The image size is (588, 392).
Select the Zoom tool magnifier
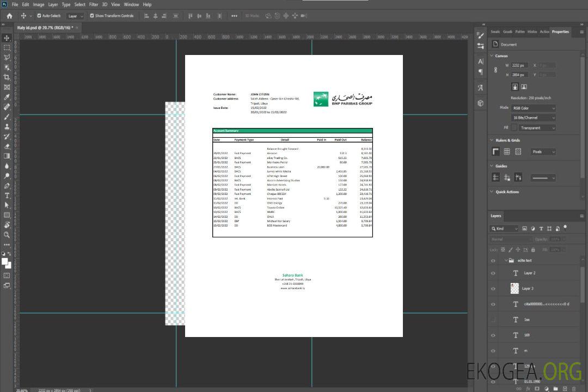pos(7,235)
